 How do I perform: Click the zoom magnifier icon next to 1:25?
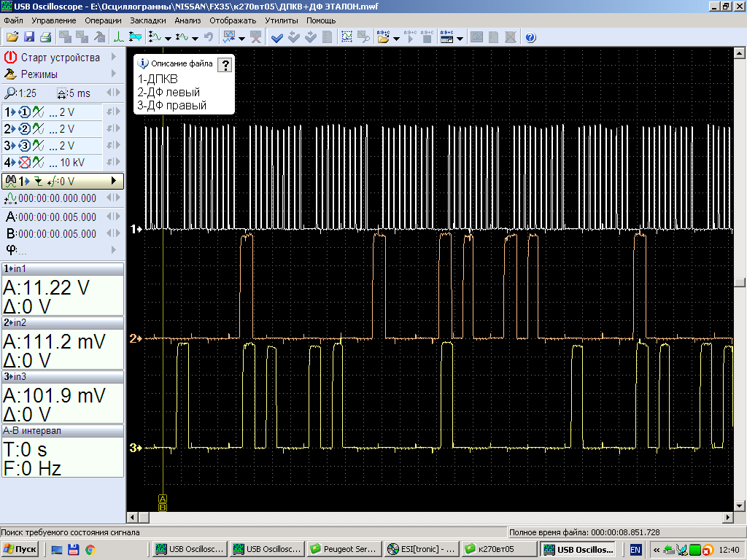10,93
